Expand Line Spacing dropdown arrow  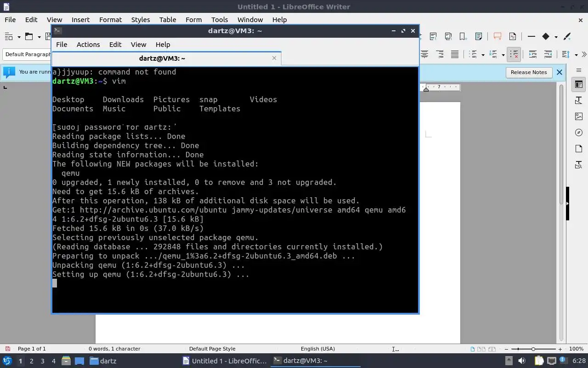(x=576, y=55)
